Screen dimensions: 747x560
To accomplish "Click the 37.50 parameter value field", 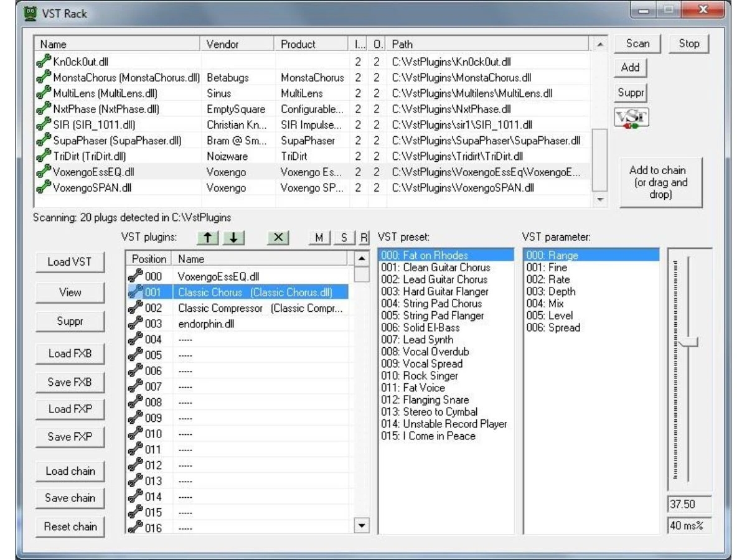I will [690, 505].
